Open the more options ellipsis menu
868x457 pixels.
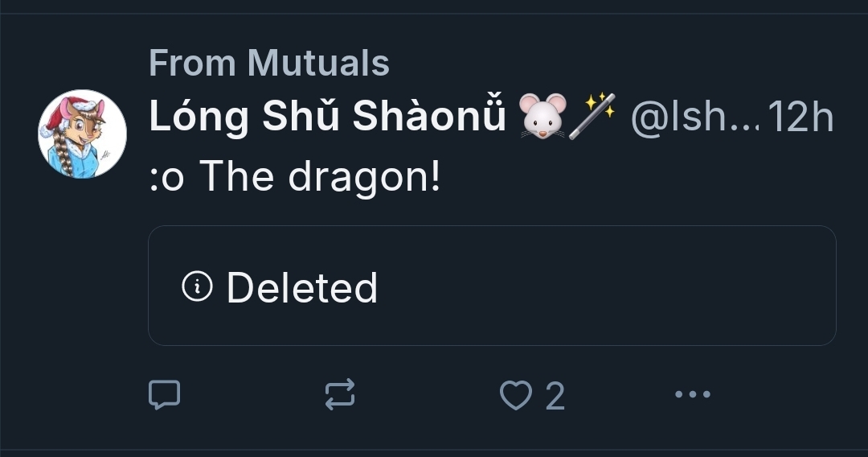tap(692, 395)
